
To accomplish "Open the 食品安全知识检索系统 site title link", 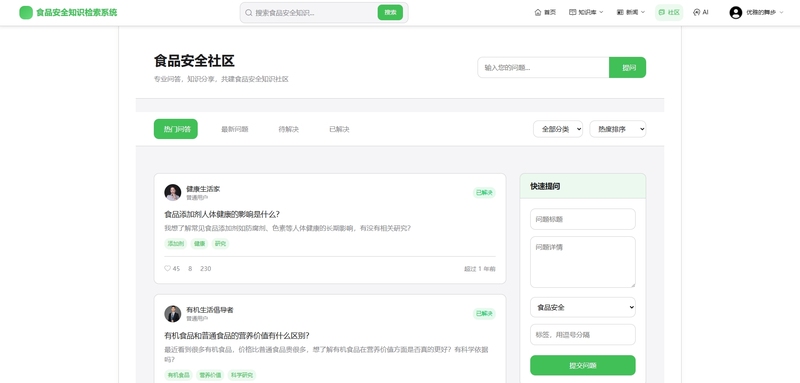I will pos(77,13).
